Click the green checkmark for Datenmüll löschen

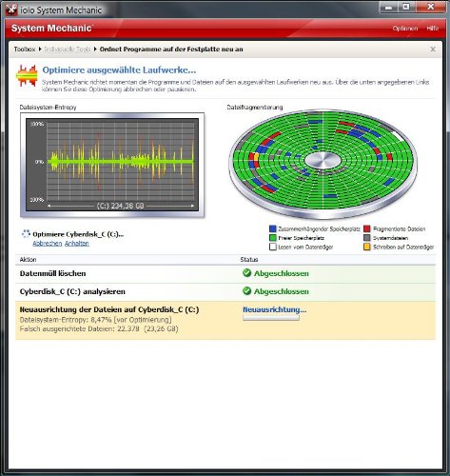click(x=246, y=273)
